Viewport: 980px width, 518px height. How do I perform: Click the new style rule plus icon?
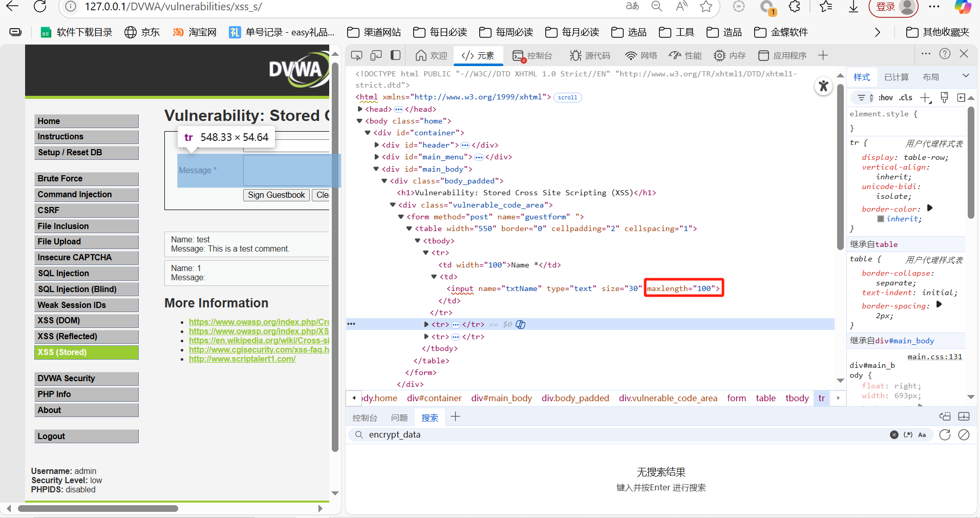[926, 97]
